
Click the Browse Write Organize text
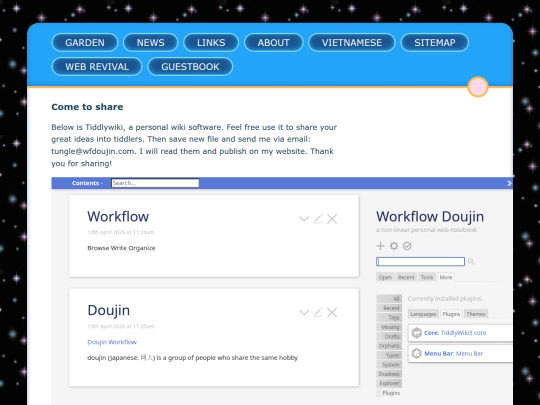tap(121, 248)
